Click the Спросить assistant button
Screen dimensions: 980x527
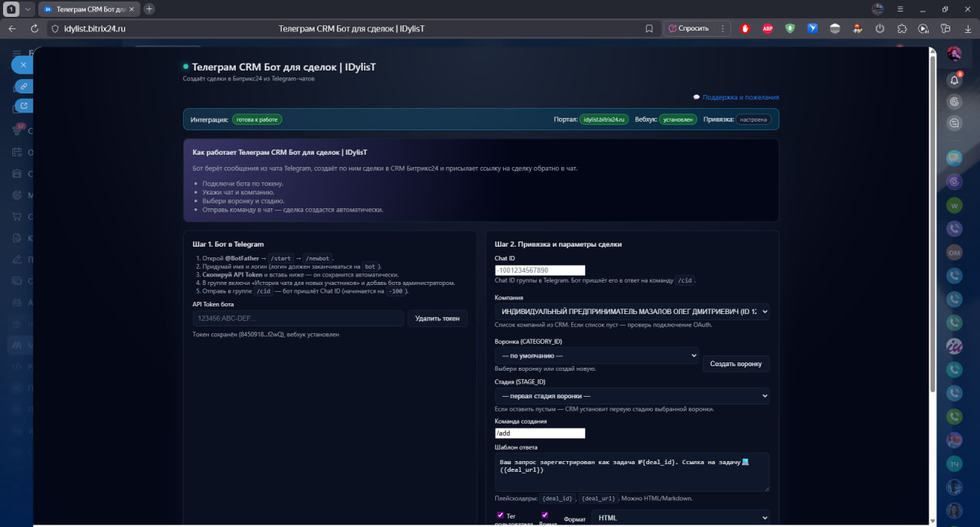(689, 28)
